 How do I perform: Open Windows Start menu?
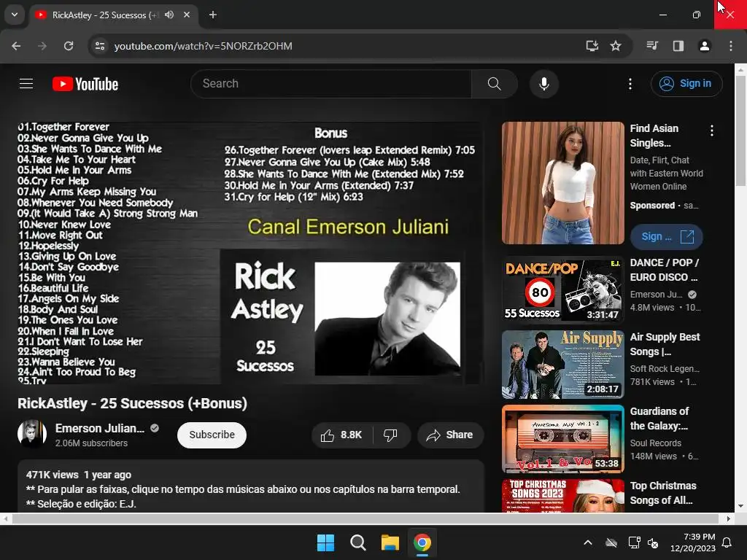click(x=326, y=542)
